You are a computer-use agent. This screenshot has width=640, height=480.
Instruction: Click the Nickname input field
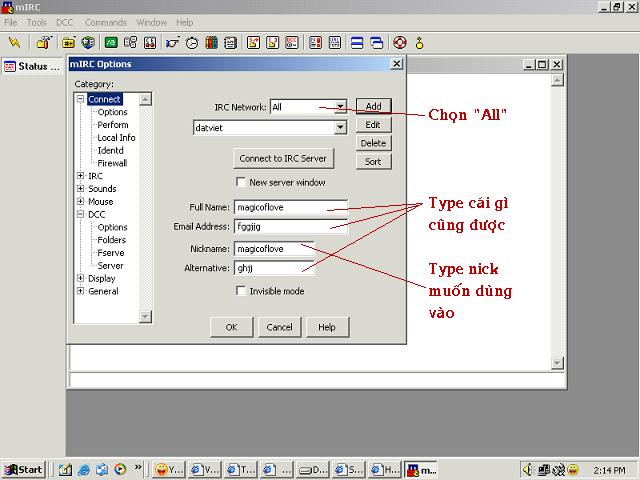(x=274, y=249)
